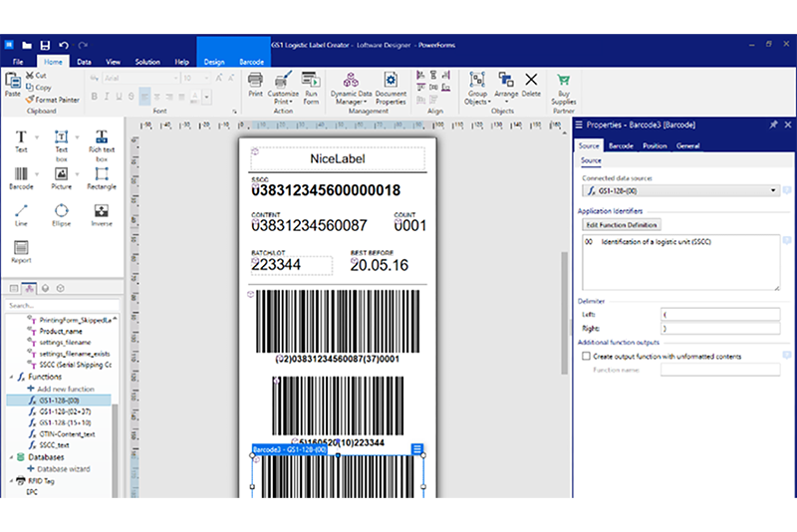Select GS1-128-(02+37) function
The height and width of the screenshot is (532, 797).
click(65, 411)
